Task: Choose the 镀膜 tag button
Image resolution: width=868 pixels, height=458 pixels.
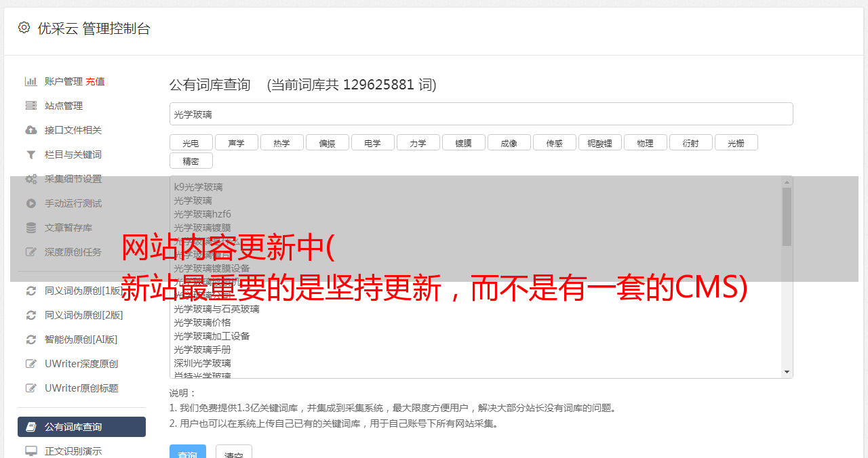Action: [x=463, y=142]
